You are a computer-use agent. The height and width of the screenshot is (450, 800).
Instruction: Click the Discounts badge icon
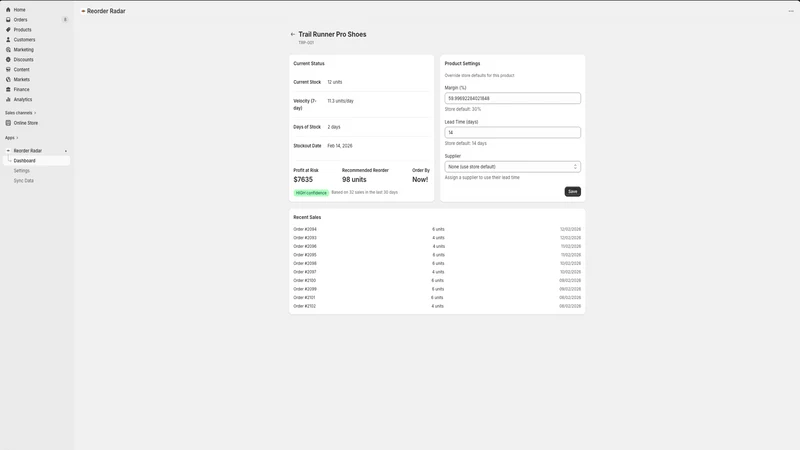point(8,59)
